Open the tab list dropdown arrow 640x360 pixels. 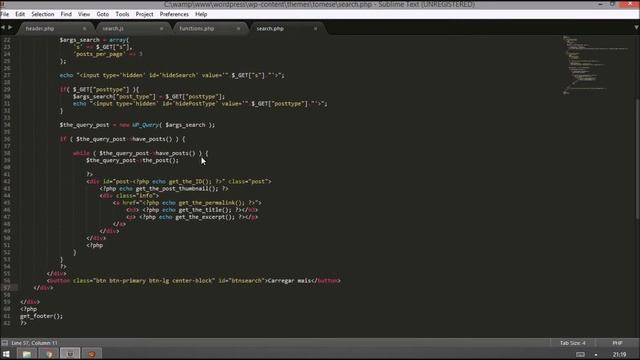click(636, 28)
